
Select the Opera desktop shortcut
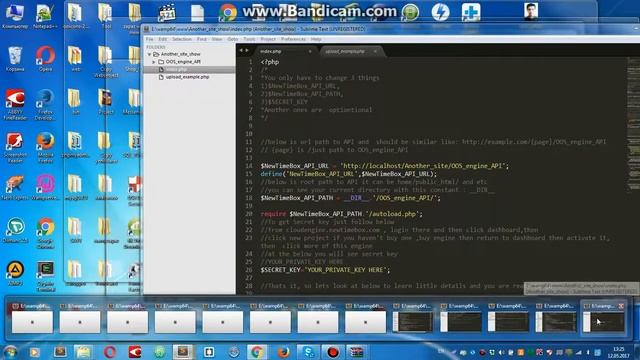[45, 59]
